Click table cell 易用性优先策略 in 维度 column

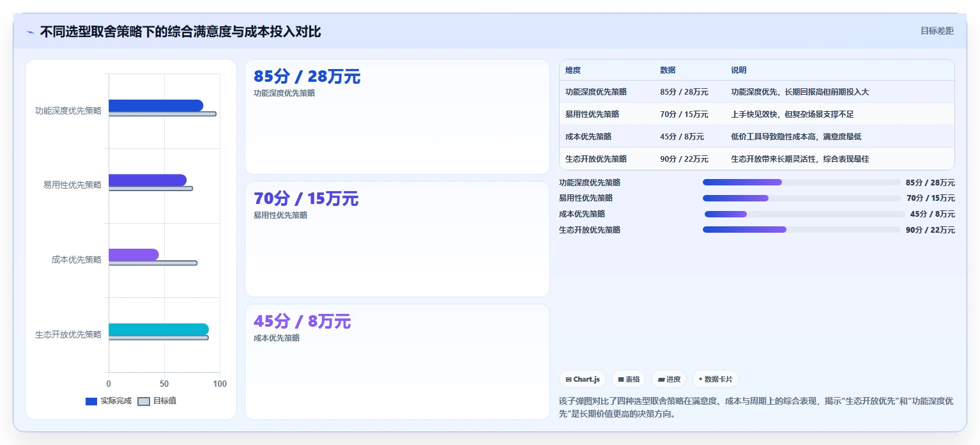592,114
